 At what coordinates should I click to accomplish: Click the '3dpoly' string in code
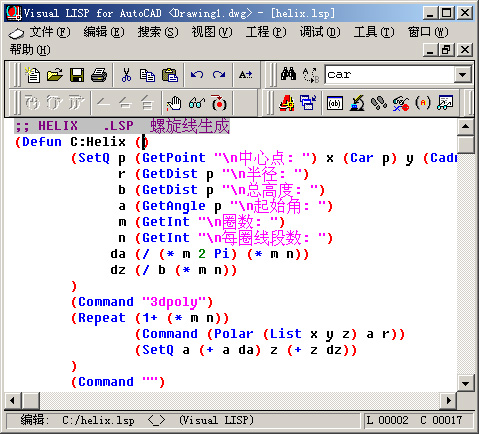(174, 302)
